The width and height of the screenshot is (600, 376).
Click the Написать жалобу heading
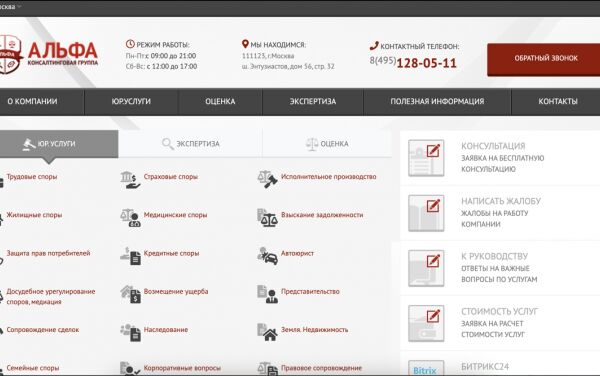501,201
